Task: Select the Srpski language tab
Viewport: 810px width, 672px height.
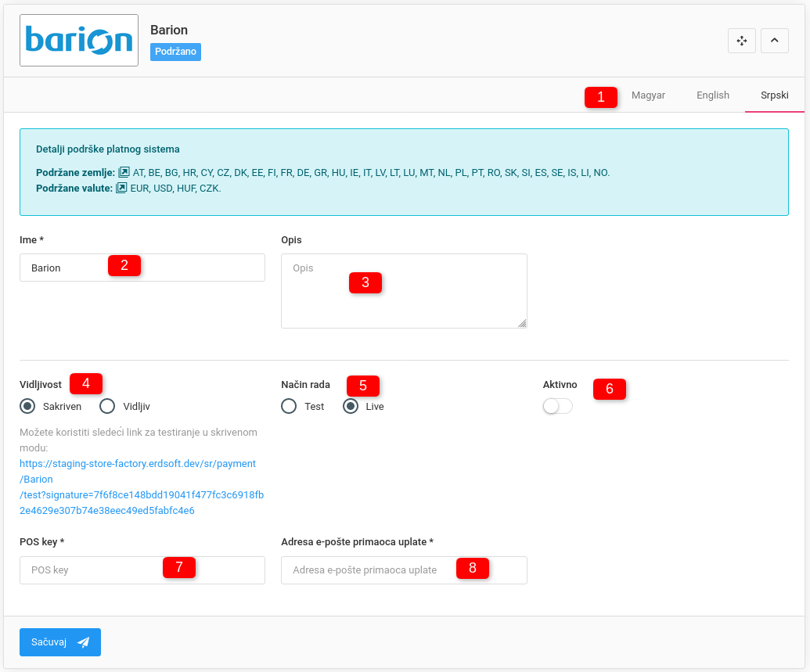Action: tap(774, 95)
